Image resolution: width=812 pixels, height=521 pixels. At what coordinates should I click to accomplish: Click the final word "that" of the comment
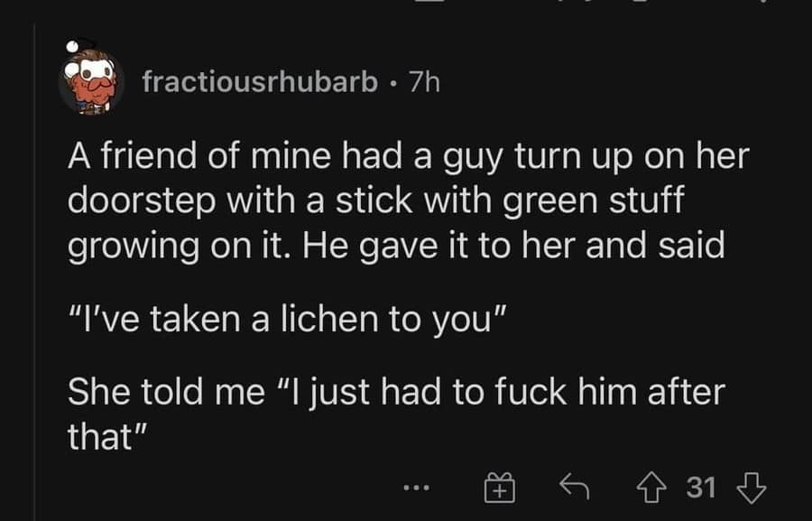point(101,437)
